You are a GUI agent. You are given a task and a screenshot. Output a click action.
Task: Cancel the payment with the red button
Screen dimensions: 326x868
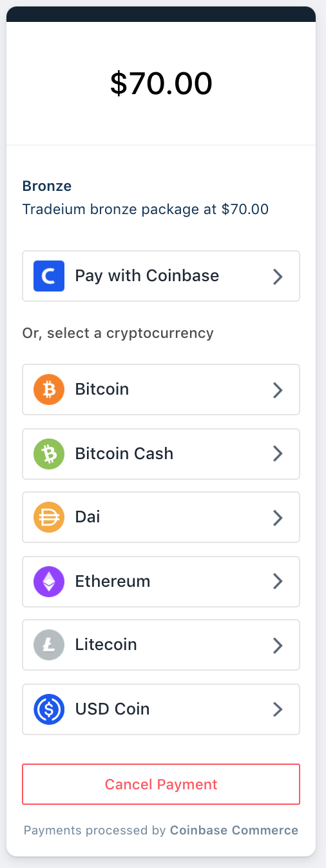click(x=161, y=784)
